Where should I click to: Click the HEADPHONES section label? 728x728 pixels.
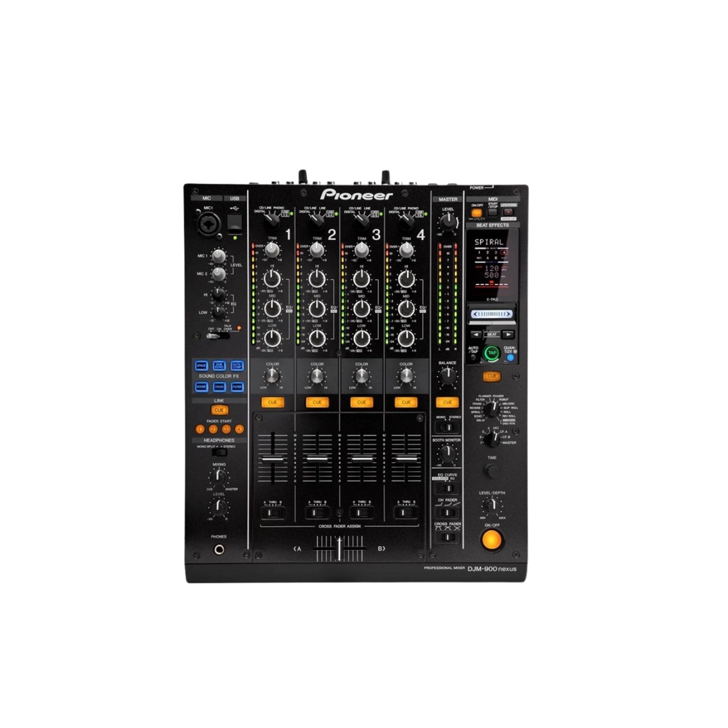[219, 440]
